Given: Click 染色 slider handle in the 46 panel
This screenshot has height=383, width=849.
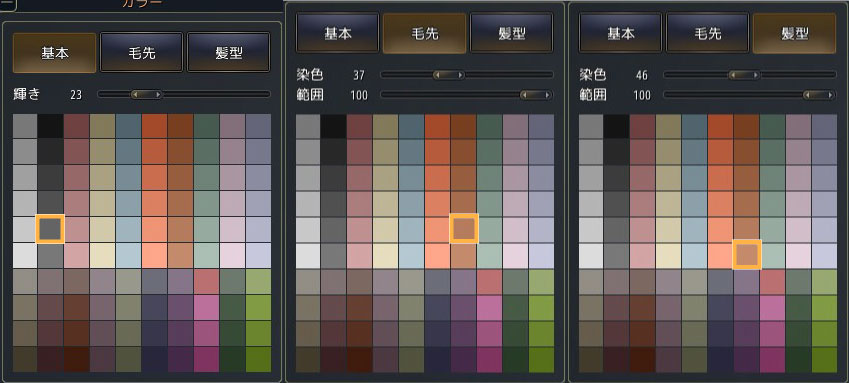Looking at the screenshot, I should click(x=744, y=75).
